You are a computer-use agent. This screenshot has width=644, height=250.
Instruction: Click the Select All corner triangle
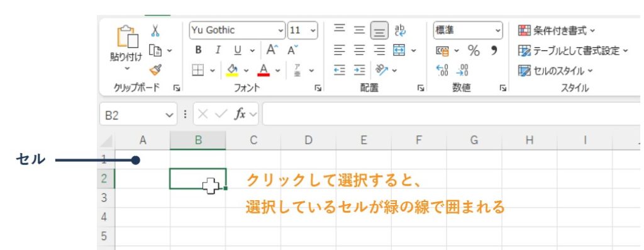tap(106, 141)
